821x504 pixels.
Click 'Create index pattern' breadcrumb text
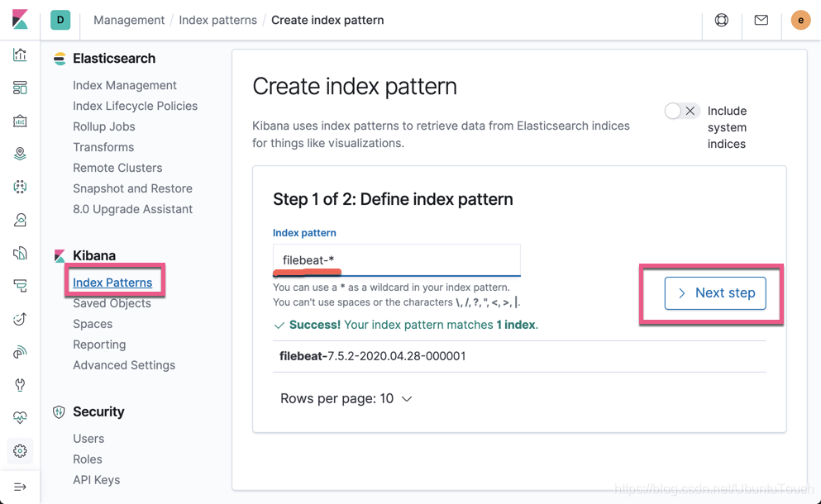[x=327, y=20]
